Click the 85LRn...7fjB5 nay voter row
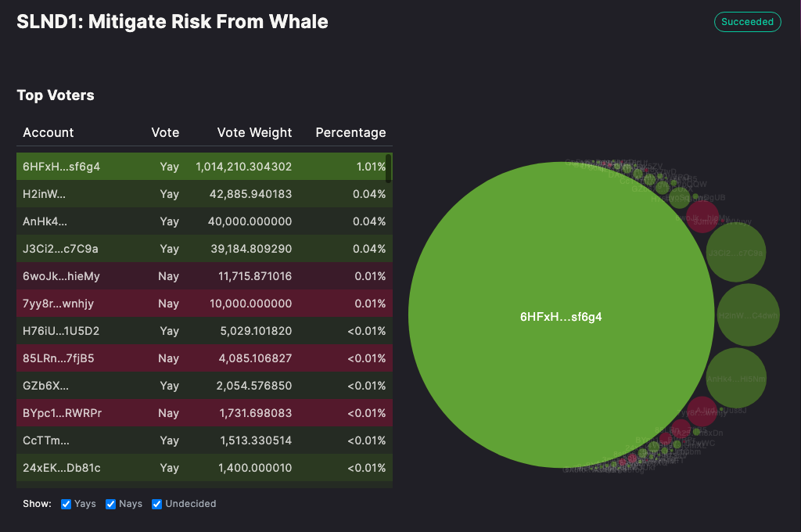This screenshot has width=801, height=532. pos(203,358)
